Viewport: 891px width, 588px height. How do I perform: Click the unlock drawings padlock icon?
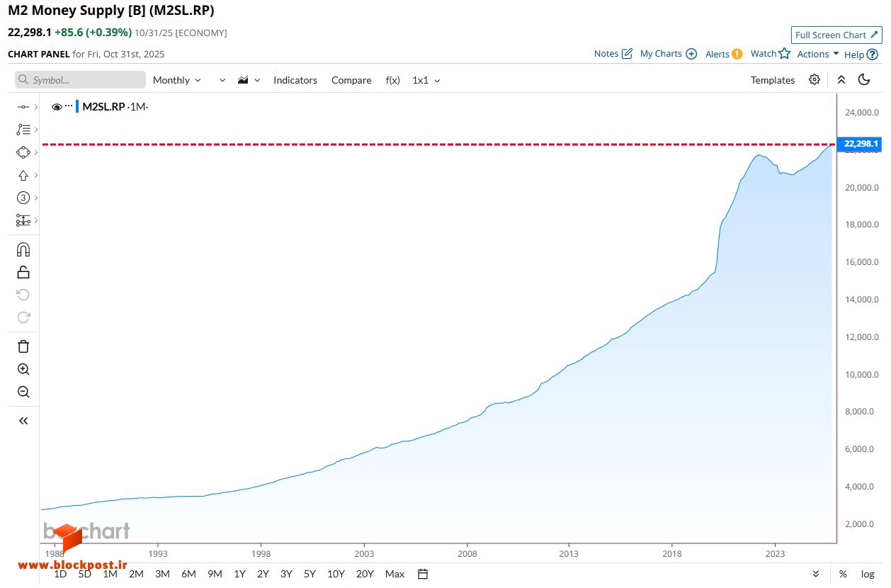point(23,272)
